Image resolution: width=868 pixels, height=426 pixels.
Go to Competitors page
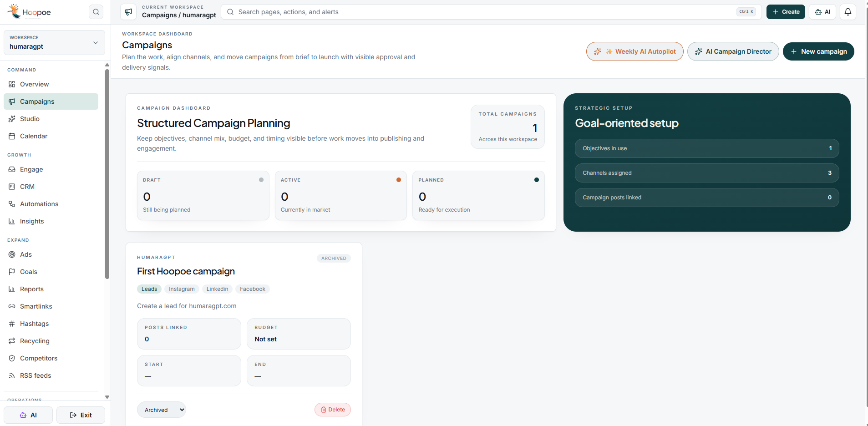51,358
